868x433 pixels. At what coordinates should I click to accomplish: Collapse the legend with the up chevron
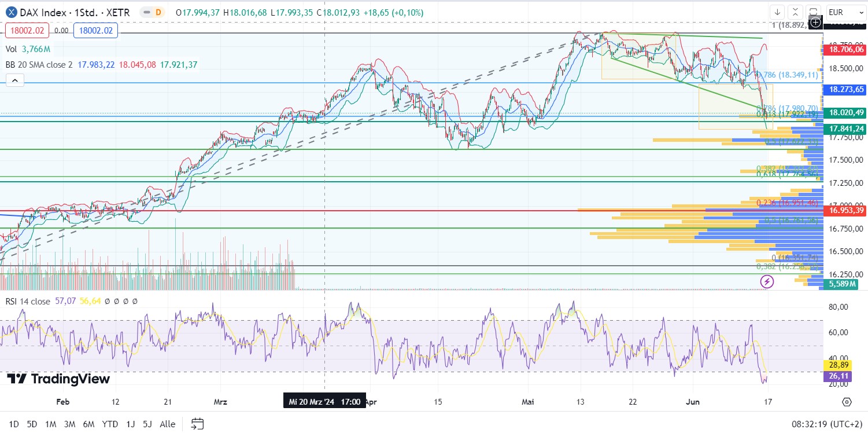point(14,80)
